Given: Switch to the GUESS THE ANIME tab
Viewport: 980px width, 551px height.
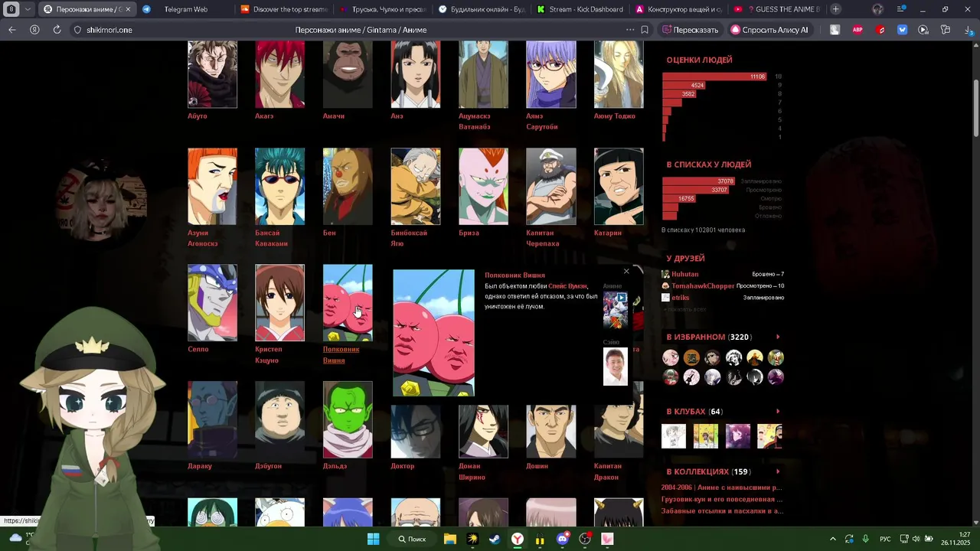Looking at the screenshot, I should coord(778,9).
